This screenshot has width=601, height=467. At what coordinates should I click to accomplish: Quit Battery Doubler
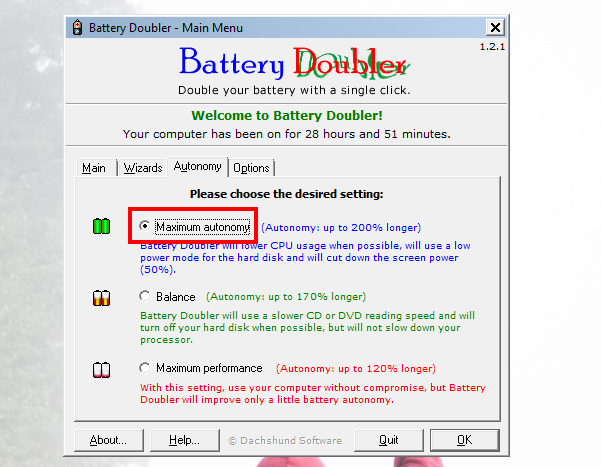[389, 440]
